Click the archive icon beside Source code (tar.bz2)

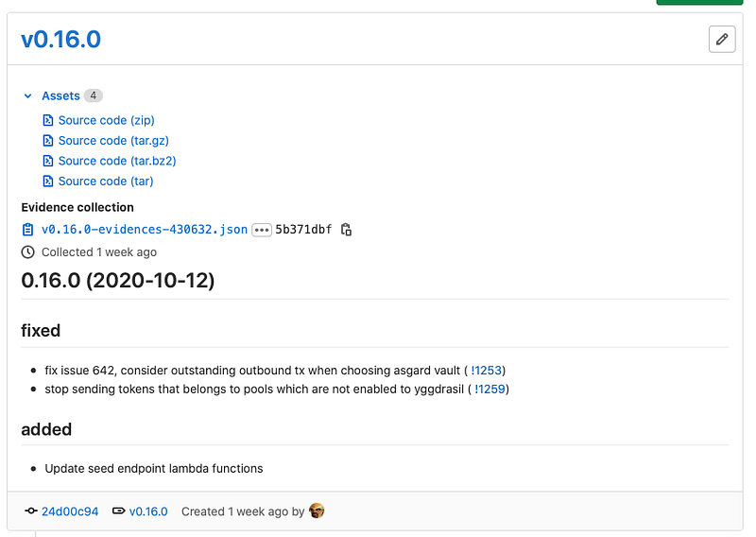(48, 161)
